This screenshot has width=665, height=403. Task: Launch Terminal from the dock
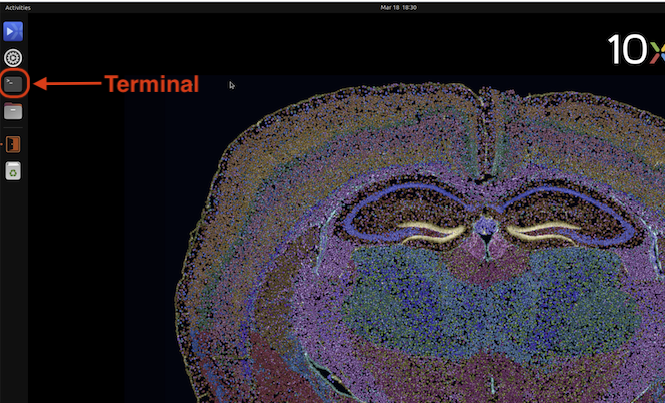pos(13,84)
